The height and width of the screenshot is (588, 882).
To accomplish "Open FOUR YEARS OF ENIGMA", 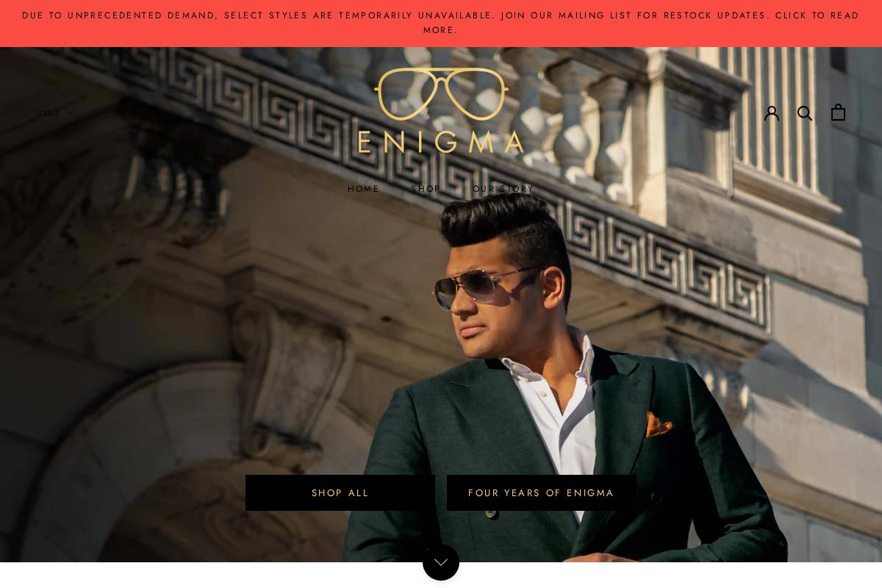I will 541,492.
